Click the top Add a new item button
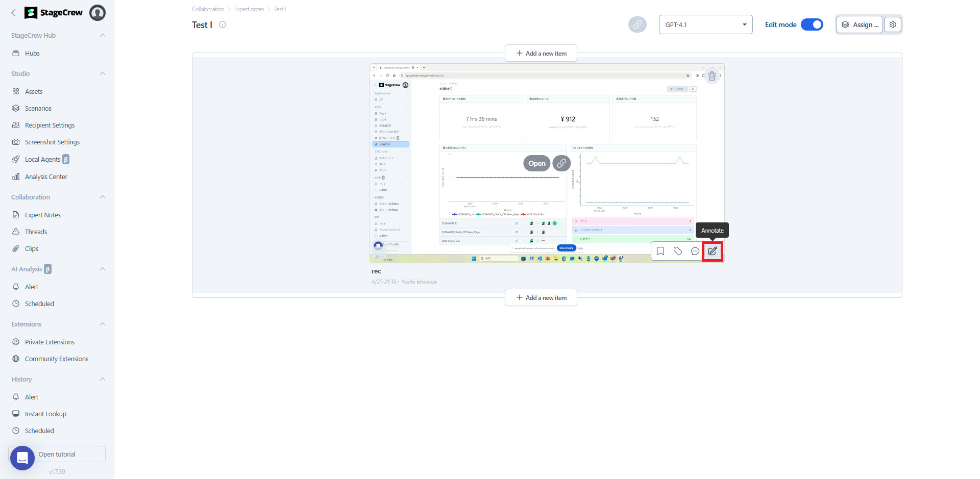Viewport: 980px width, 479px height. tap(541, 54)
